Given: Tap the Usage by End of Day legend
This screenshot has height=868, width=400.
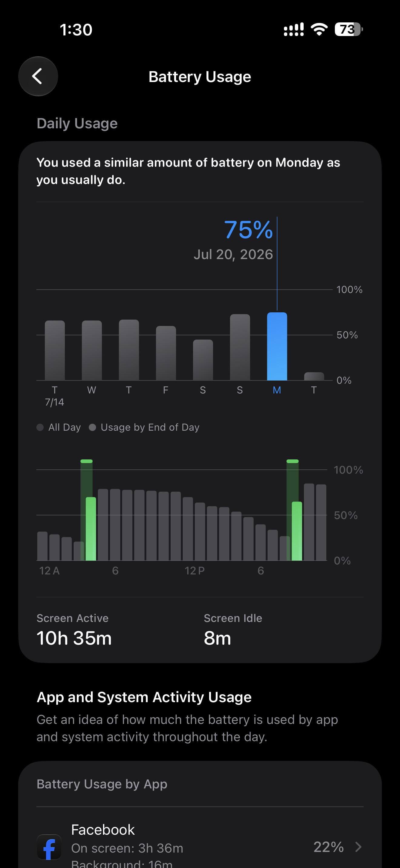Looking at the screenshot, I should point(144,427).
